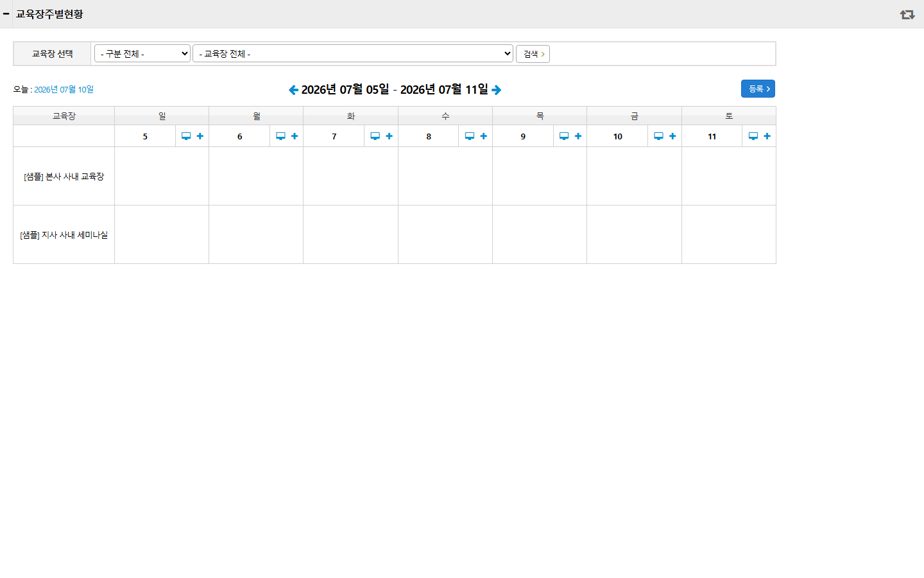Click the monitor icon for day 7

375,136
